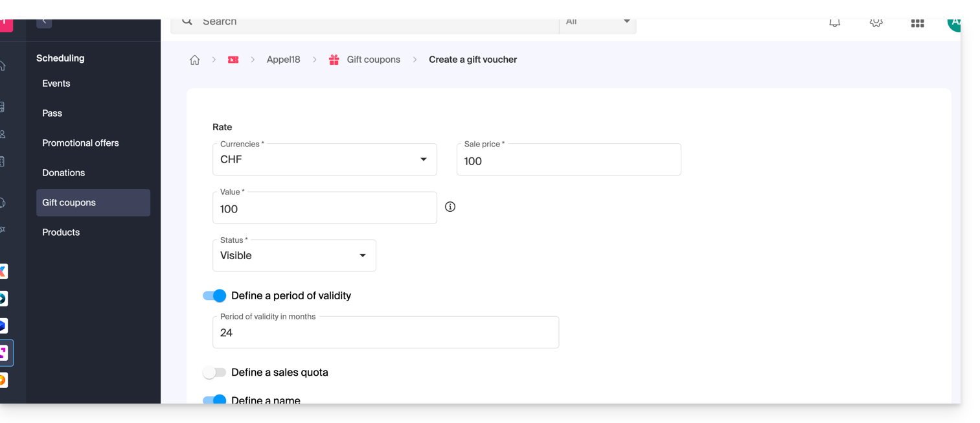Select Promotional offers in the sidebar

(x=80, y=143)
